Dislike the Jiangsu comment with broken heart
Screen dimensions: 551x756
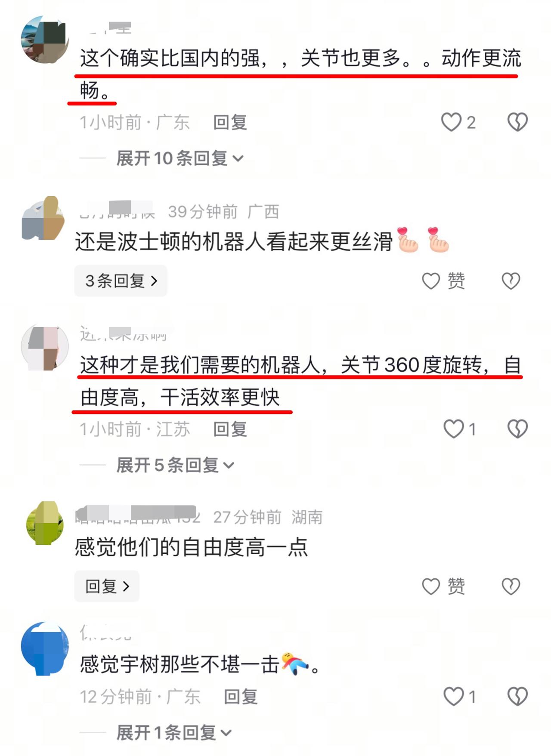coord(517,429)
